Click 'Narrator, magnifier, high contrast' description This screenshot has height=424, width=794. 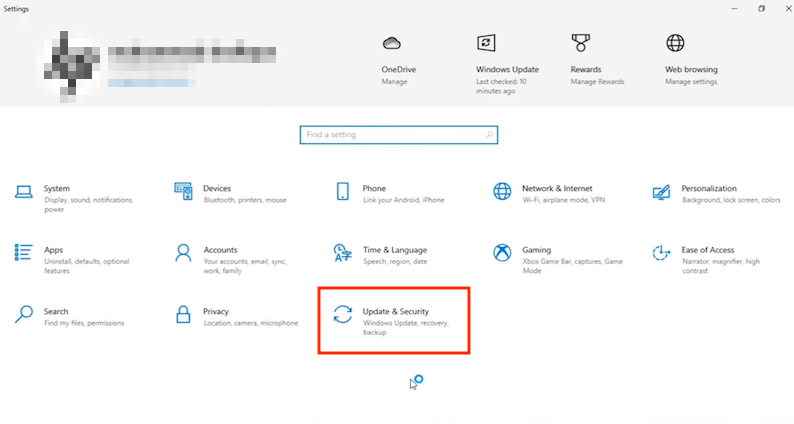[x=721, y=266]
